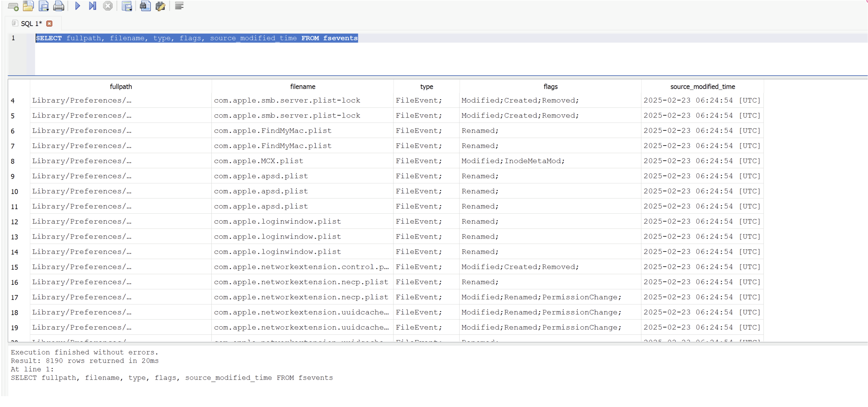Open SQL file from disk
The width and height of the screenshot is (868, 407).
[28, 6]
